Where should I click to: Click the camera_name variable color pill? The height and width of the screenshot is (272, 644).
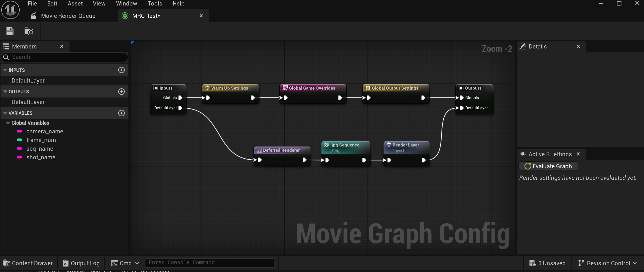(x=19, y=131)
